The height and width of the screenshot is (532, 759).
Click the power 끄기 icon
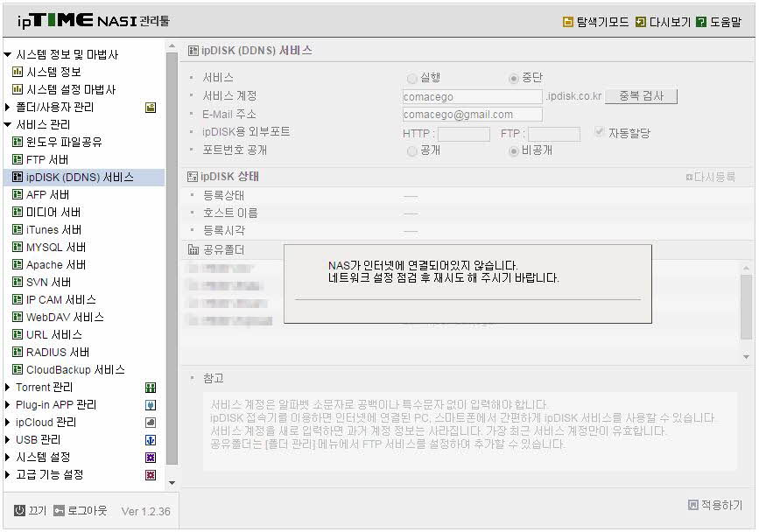tap(19, 510)
